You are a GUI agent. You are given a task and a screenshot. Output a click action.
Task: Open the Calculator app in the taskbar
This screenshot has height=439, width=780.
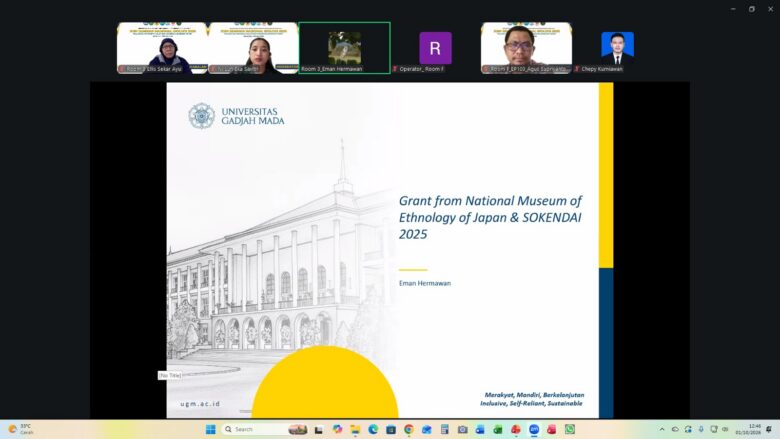pyautogui.click(x=445, y=429)
